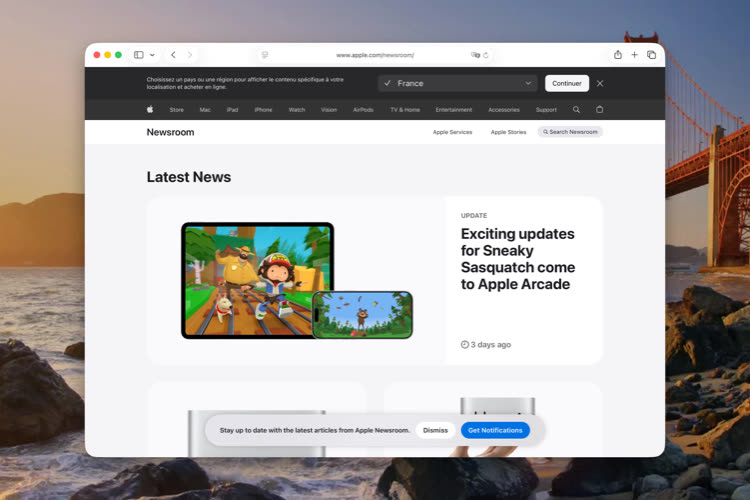Image resolution: width=750 pixels, height=500 pixels.
Task: Open the AirPods menu item
Action: (363, 110)
